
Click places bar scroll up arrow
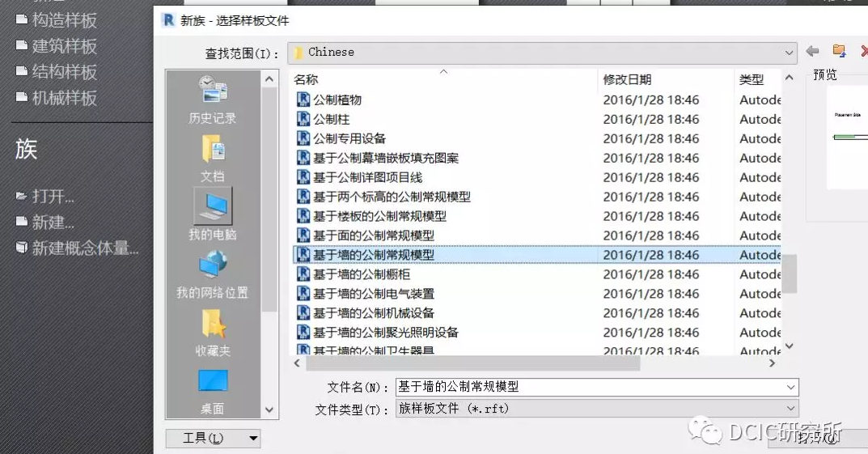coord(269,79)
